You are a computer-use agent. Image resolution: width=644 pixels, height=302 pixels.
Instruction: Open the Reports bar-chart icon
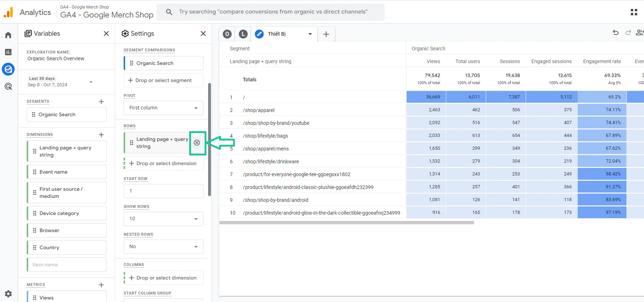8,52
